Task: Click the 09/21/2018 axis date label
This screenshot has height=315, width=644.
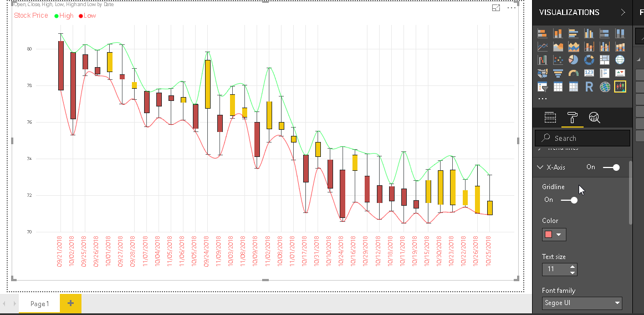Action: click(x=60, y=251)
